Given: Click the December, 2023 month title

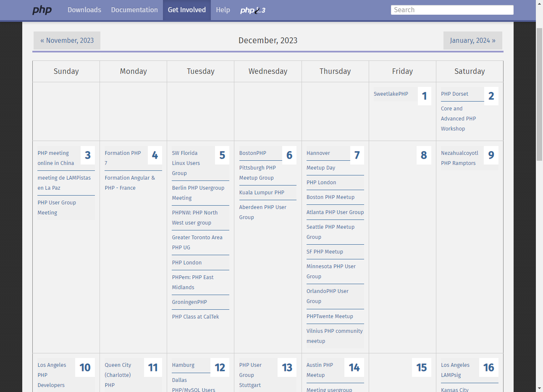Looking at the screenshot, I should point(268,40).
